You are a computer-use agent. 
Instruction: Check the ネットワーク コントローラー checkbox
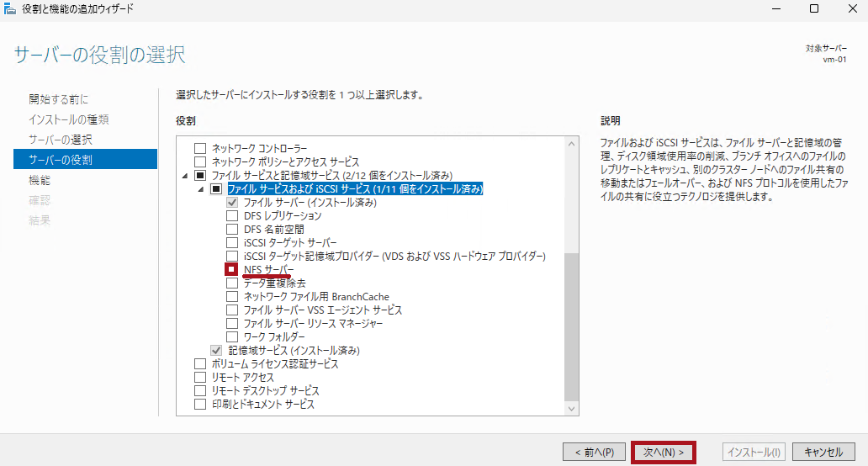tap(200, 148)
